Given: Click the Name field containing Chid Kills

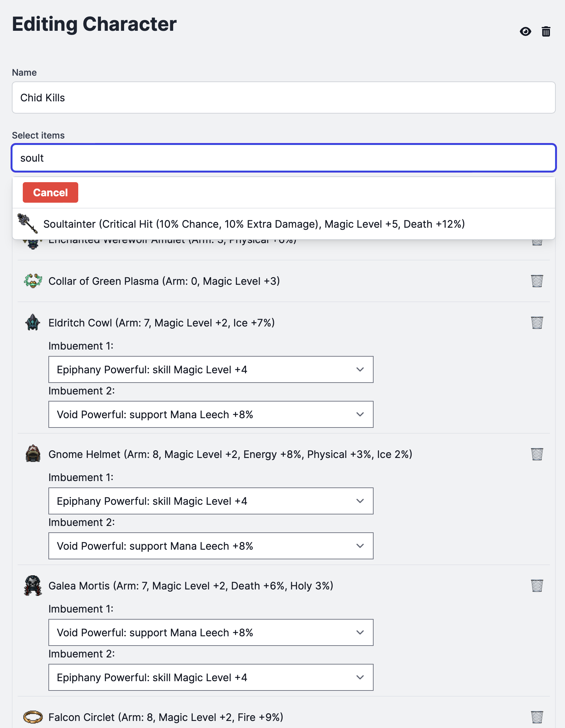Looking at the screenshot, I should pyautogui.click(x=283, y=98).
